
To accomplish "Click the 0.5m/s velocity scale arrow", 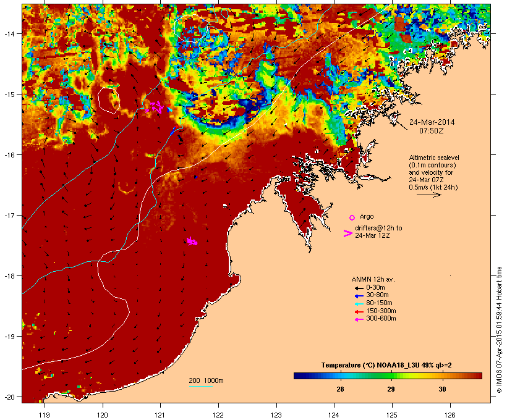I will pos(428,195).
